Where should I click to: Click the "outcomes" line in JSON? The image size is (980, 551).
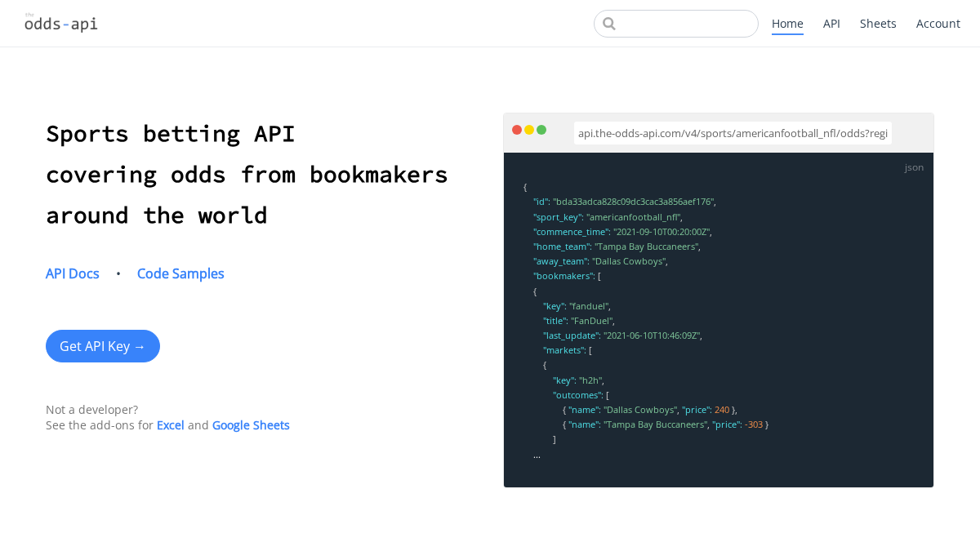[581, 395]
